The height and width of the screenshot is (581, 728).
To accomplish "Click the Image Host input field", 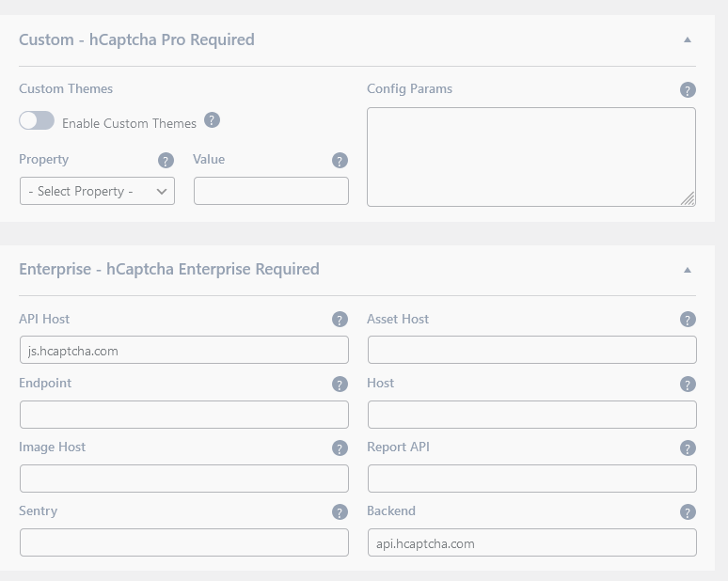I will click(183, 479).
